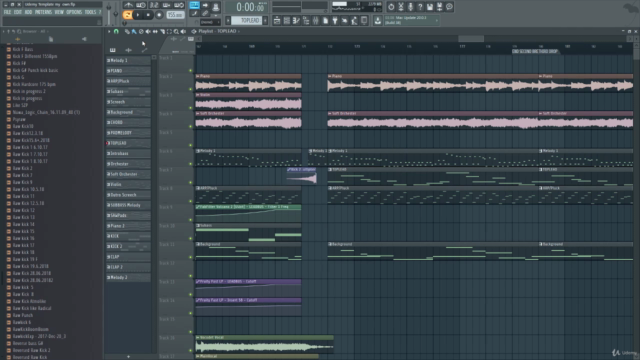Open the VIEW menu
Viewport: 640px width, 360px height.
[x=59, y=12]
